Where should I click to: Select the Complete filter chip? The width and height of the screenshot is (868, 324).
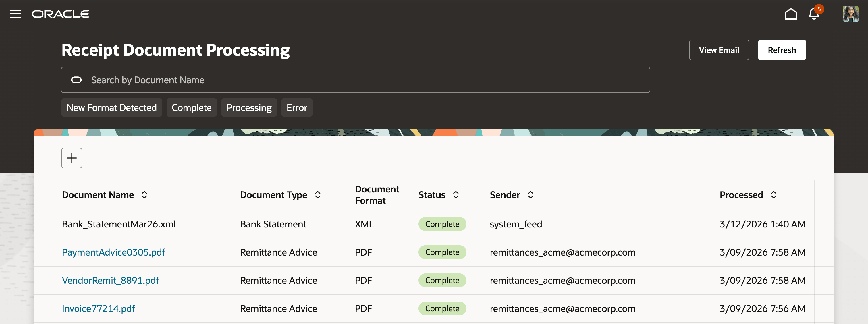coord(191,107)
